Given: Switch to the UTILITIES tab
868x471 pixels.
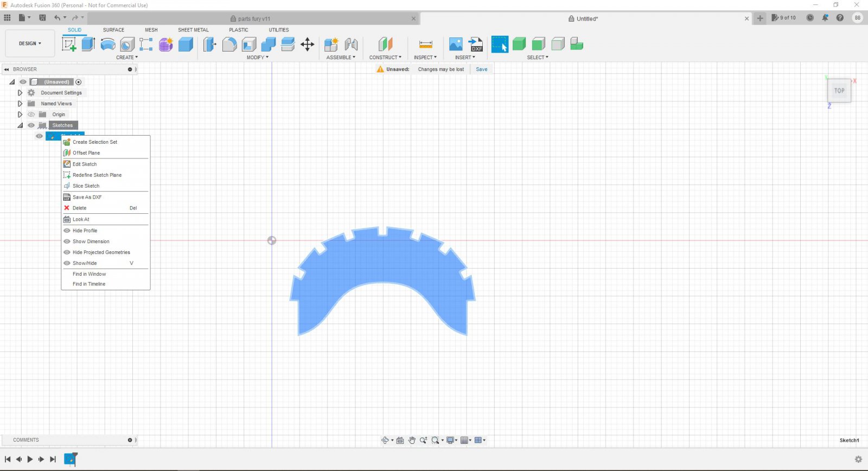Looking at the screenshot, I should click(x=279, y=30).
